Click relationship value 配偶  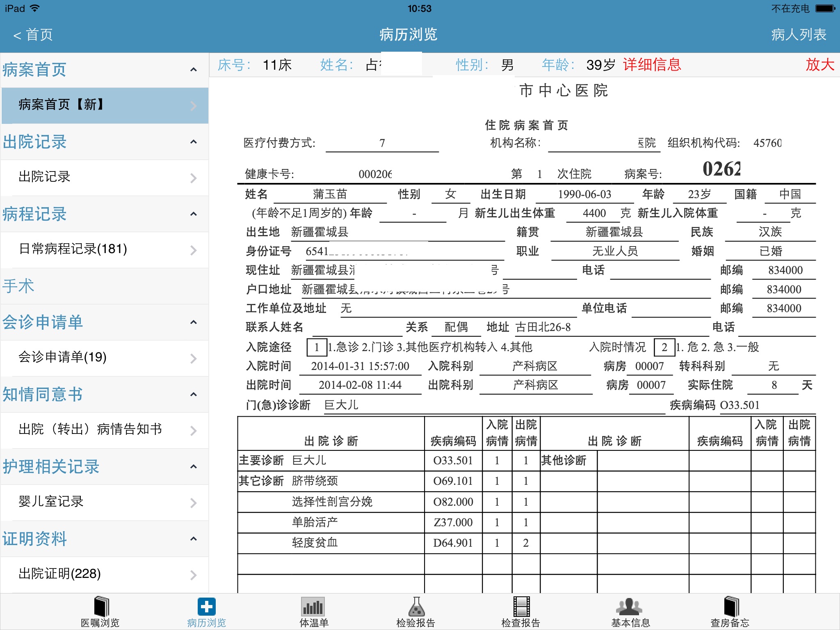(456, 327)
